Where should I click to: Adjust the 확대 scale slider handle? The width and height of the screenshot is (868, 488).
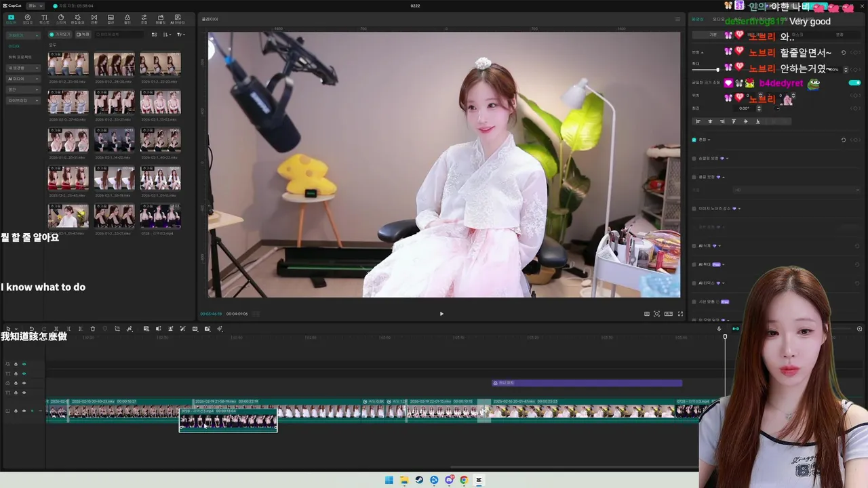pyautogui.click(x=717, y=69)
